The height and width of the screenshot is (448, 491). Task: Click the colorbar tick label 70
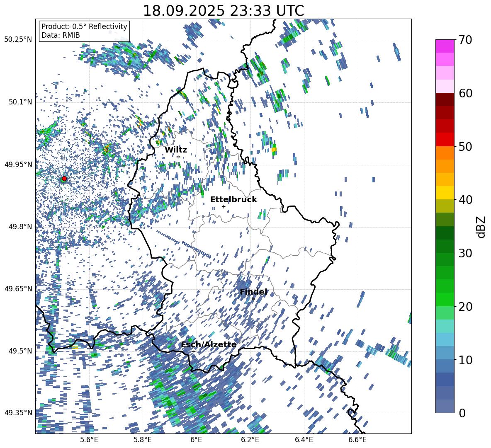465,40
